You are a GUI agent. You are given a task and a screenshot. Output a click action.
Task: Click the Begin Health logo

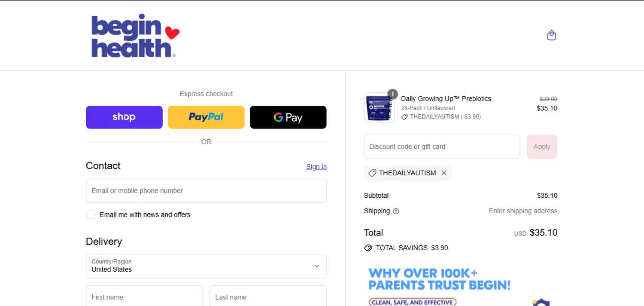(135, 37)
